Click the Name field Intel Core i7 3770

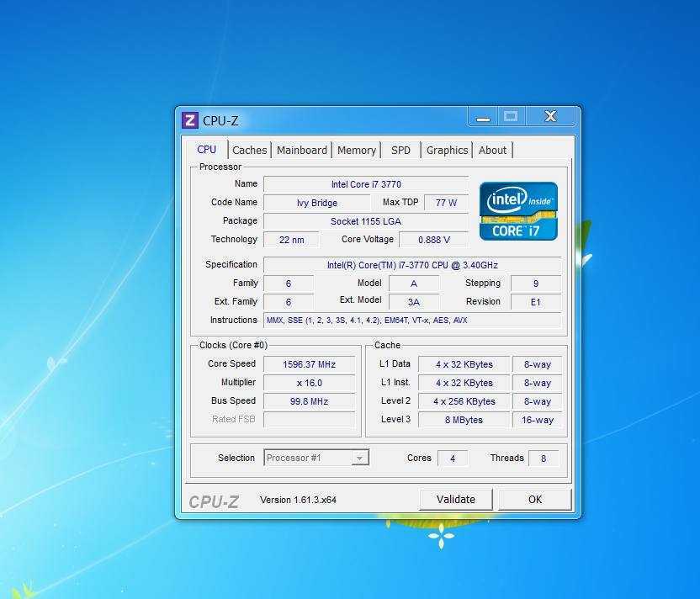[x=366, y=184]
